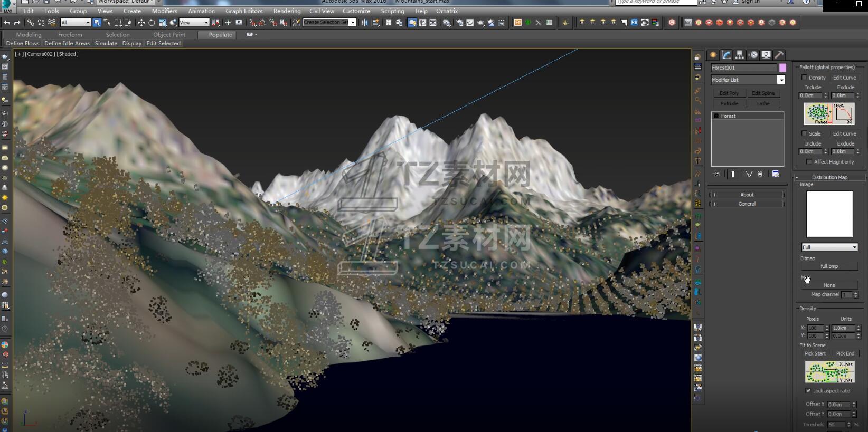Enable the Falloff Density checkbox
Image resolution: width=868 pixels, height=432 pixels.
[804, 78]
